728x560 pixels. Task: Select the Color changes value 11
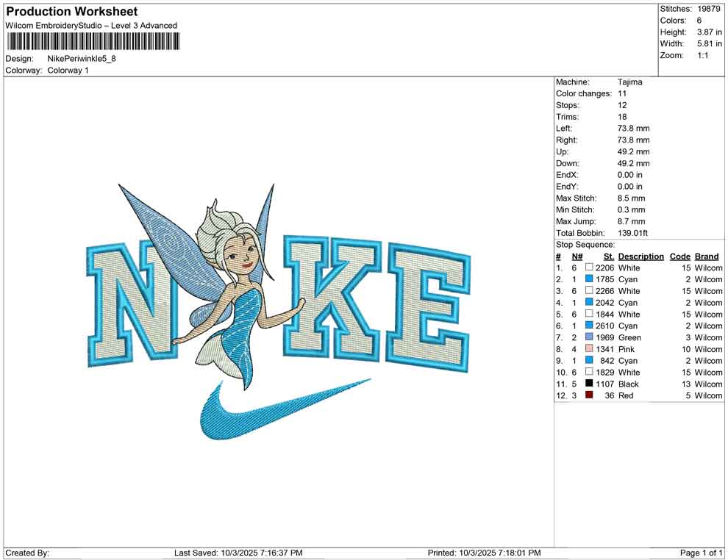[622, 94]
